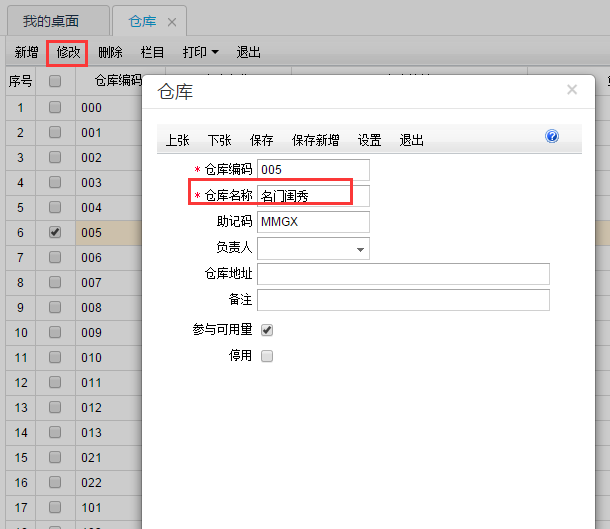The height and width of the screenshot is (529, 610).
Task: Click 删除 in the toolbar
Action: [x=110, y=52]
